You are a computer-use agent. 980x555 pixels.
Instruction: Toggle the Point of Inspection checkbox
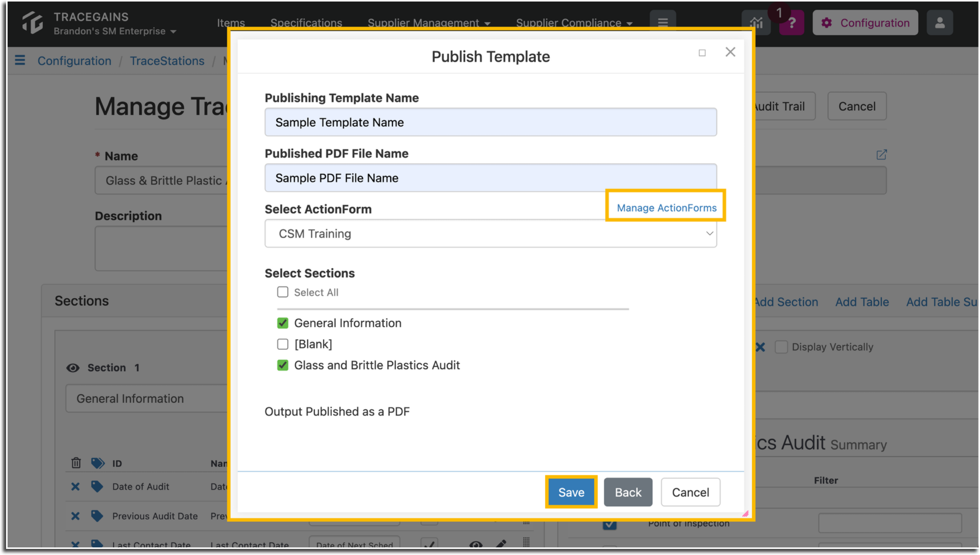click(x=609, y=525)
